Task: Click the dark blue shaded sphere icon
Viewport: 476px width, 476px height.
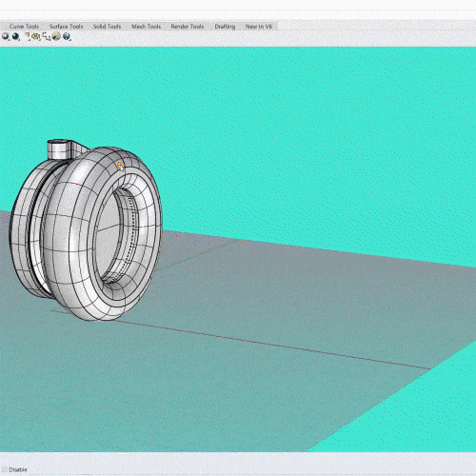Action: coord(16,37)
